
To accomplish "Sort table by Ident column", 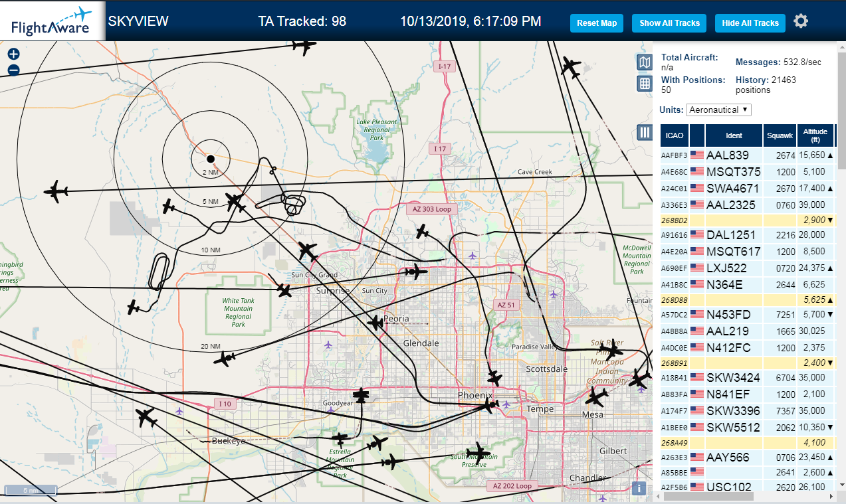I will pos(734,135).
